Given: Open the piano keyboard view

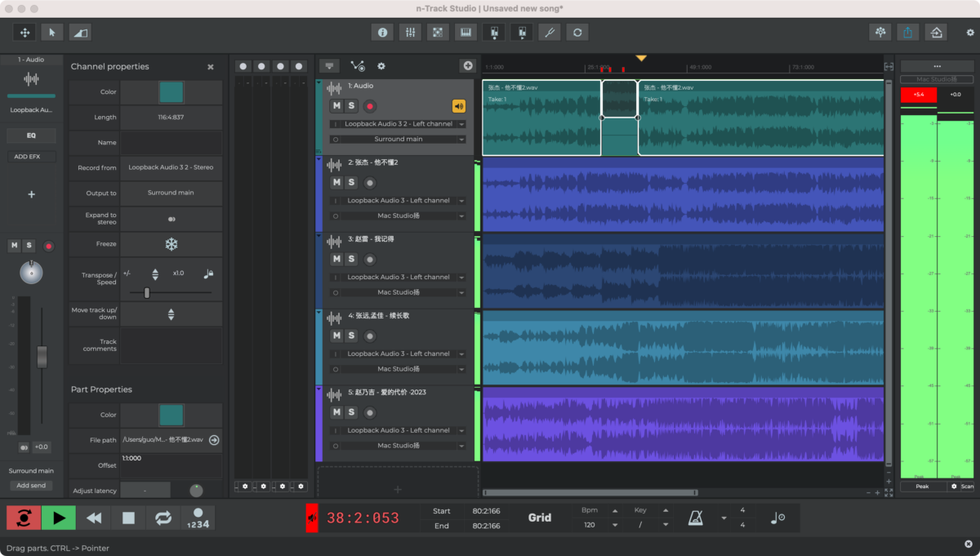Looking at the screenshot, I should (465, 32).
